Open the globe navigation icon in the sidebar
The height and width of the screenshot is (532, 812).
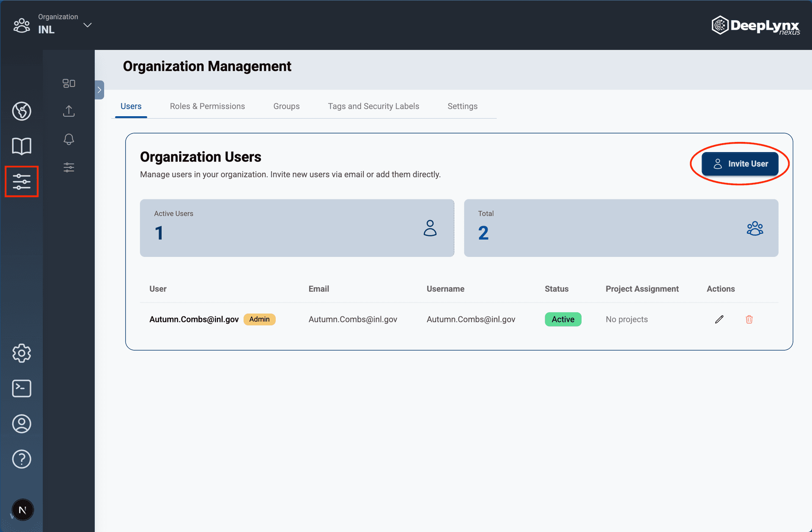point(22,111)
